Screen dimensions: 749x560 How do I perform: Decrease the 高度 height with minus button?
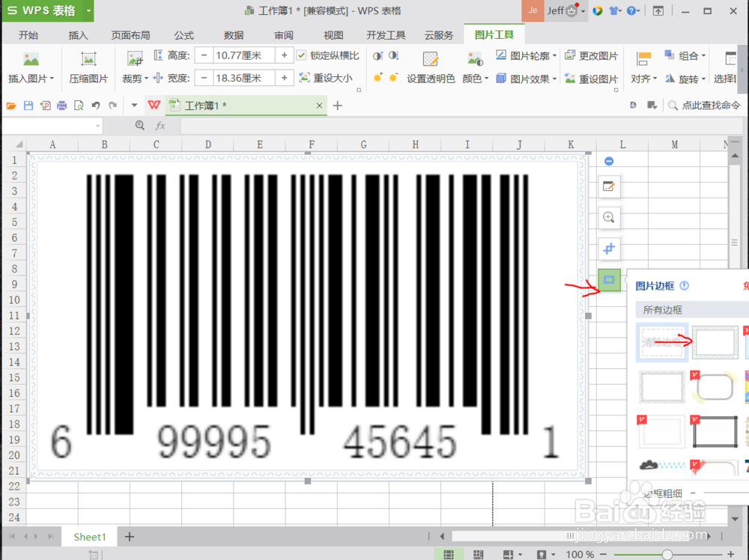click(204, 55)
